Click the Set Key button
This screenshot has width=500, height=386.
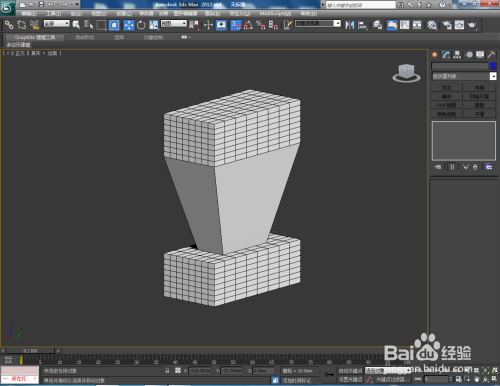[x=350, y=379]
